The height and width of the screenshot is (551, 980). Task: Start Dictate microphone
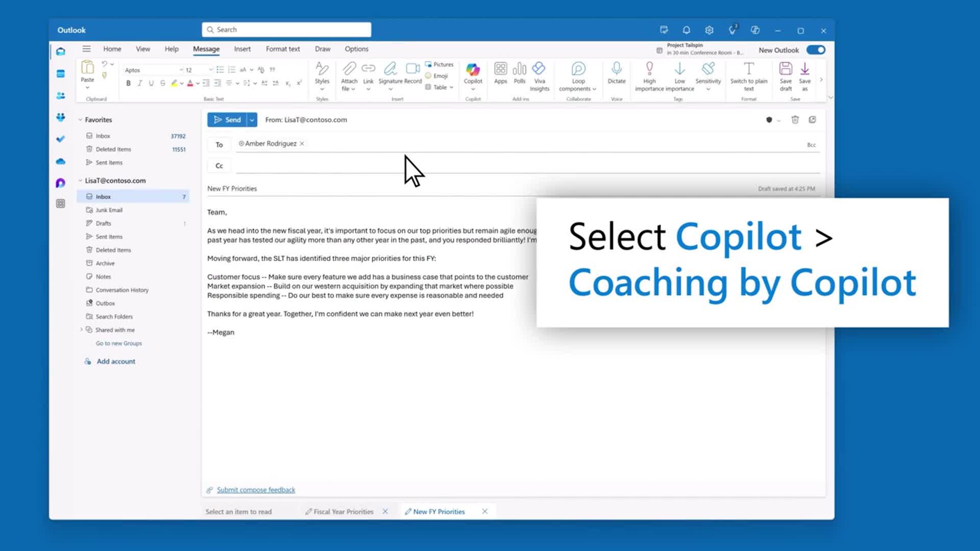[617, 72]
